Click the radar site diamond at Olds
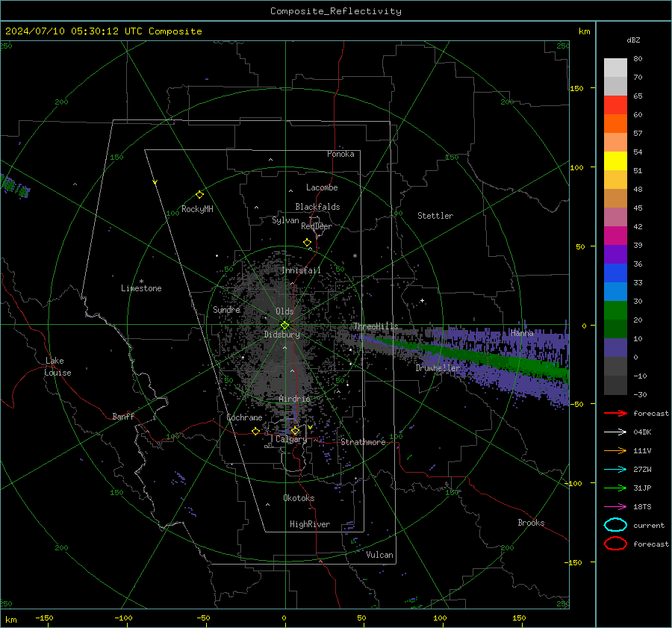Image resolution: width=672 pixels, height=628 pixels. coord(284,326)
